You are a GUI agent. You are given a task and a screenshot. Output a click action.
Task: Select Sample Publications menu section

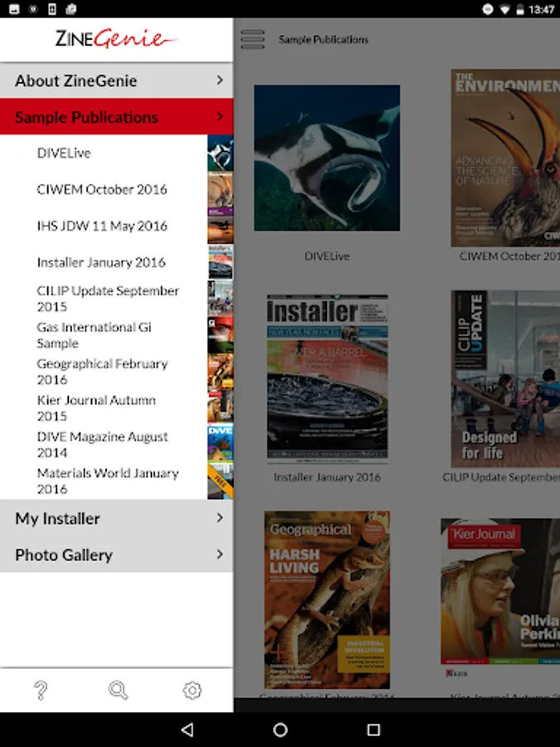pyautogui.click(x=117, y=117)
